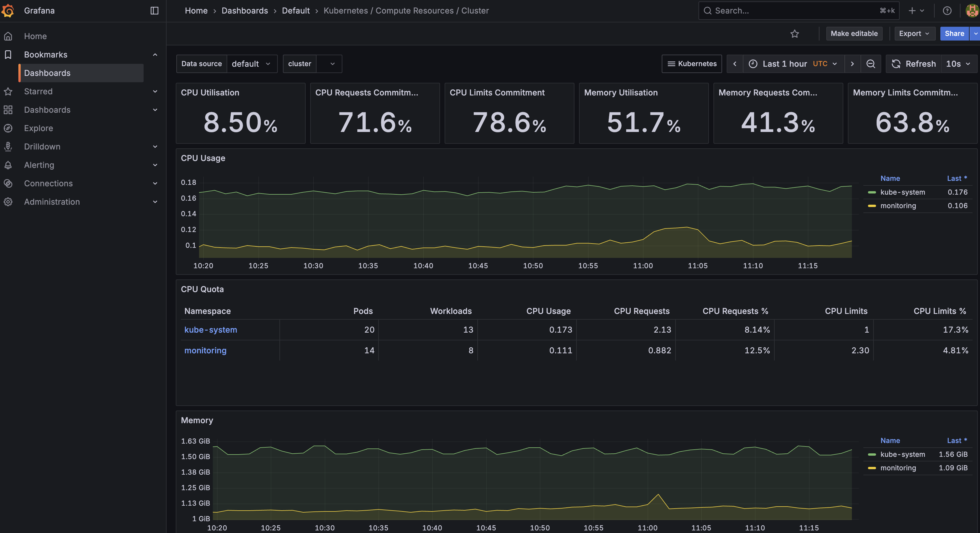
Task: Click the monitoring yellow legend color swatch
Action: click(x=872, y=206)
